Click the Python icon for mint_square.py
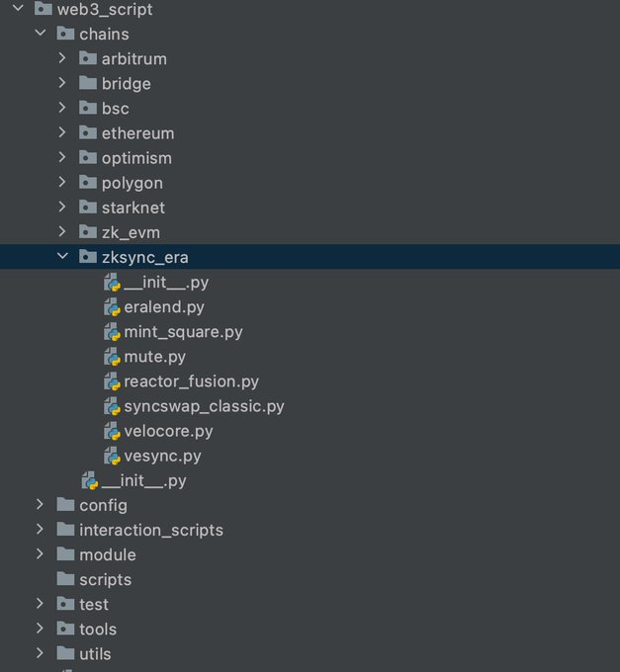 click(112, 333)
